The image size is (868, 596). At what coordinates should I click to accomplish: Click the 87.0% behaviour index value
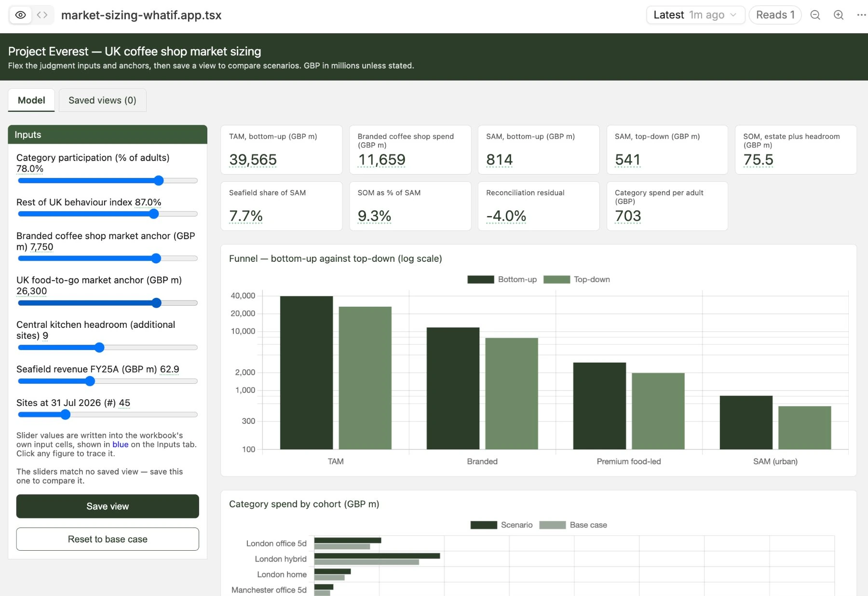tap(148, 203)
